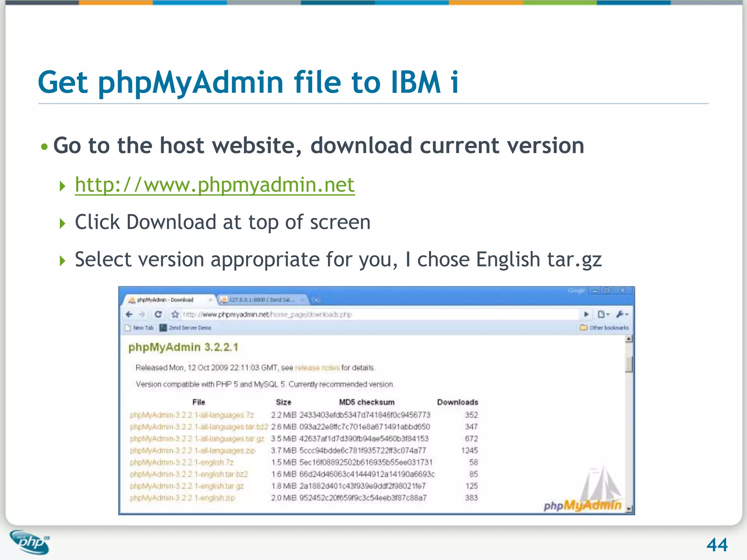Download phpMyAdmin-3.2.2.1-english.tar.bz2

tap(189, 474)
